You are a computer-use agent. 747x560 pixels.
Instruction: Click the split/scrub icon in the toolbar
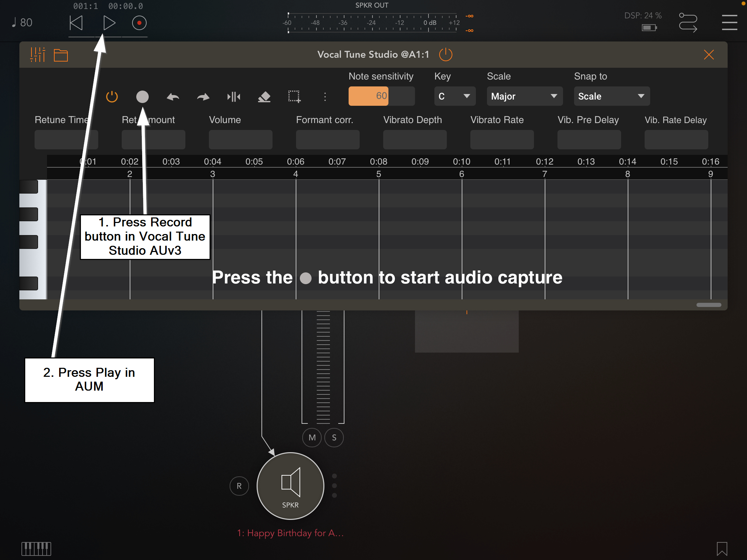coord(234,97)
